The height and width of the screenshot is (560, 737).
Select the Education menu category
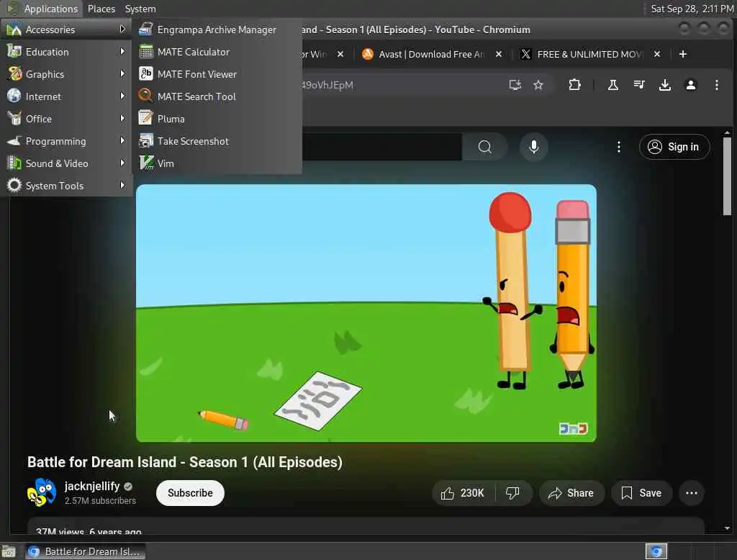(x=66, y=52)
